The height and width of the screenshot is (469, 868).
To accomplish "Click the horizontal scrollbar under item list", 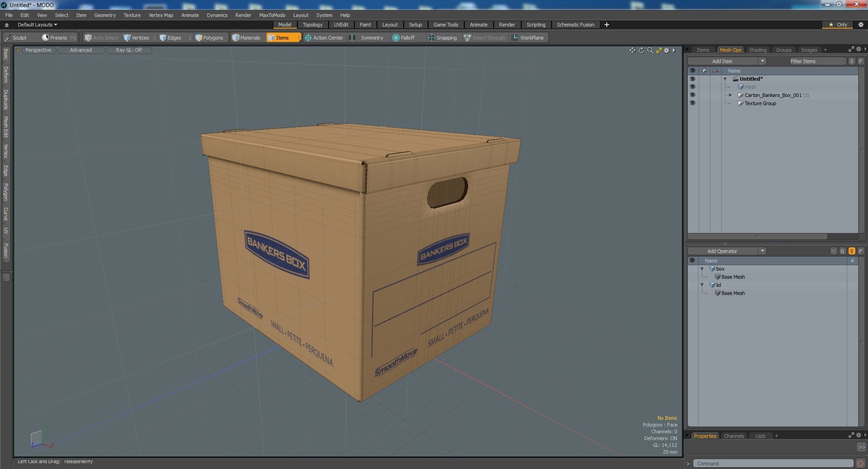I will pos(758,236).
